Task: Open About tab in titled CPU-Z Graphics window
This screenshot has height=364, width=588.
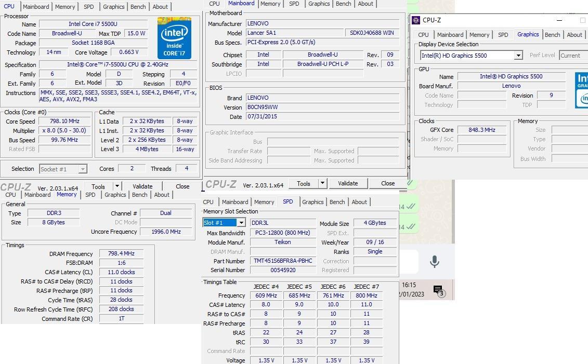Action: pos(574,35)
